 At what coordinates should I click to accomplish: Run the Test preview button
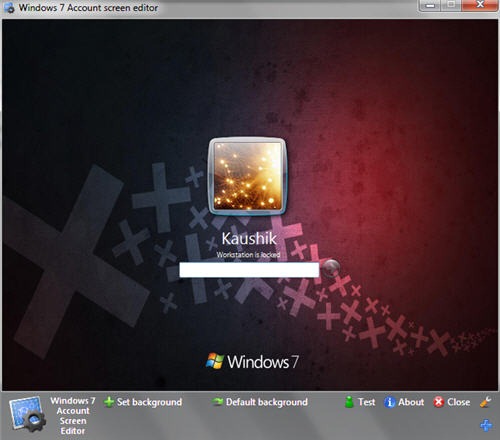pyautogui.click(x=359, y=402)
